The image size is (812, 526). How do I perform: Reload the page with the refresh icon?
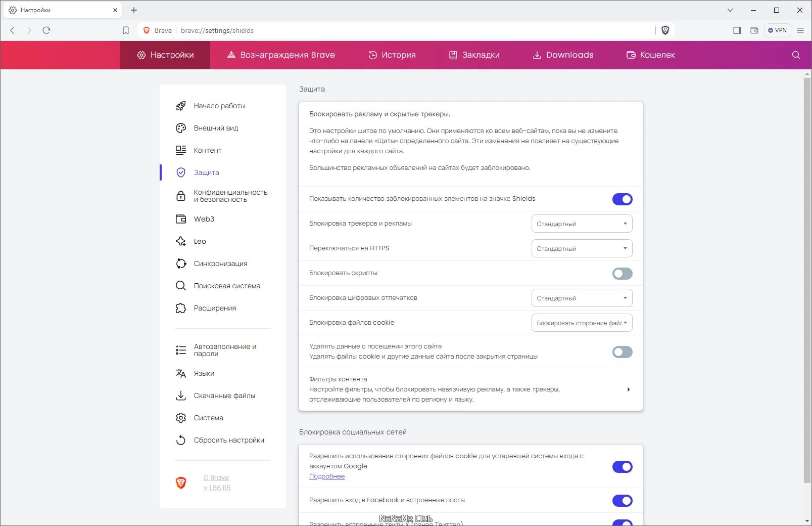[x=46, y=30]
